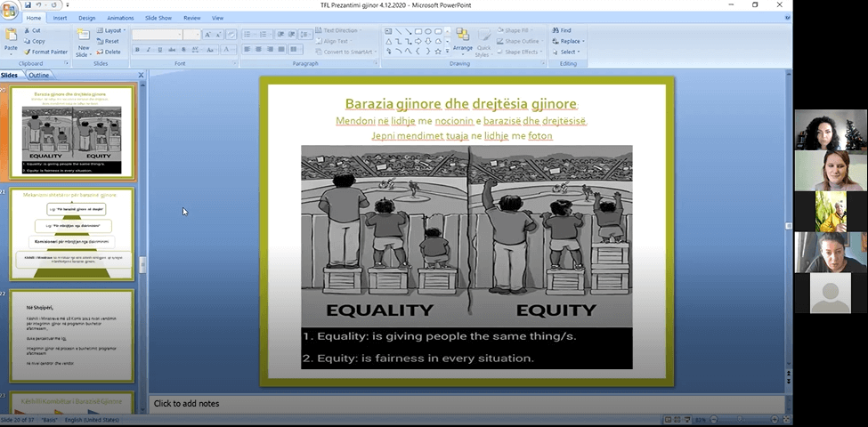The width and height of the screenshot is (868, 427).
Task: Click the Save icon in quick access toolbar
Action: pyautogui.click(x=28, y=5)
